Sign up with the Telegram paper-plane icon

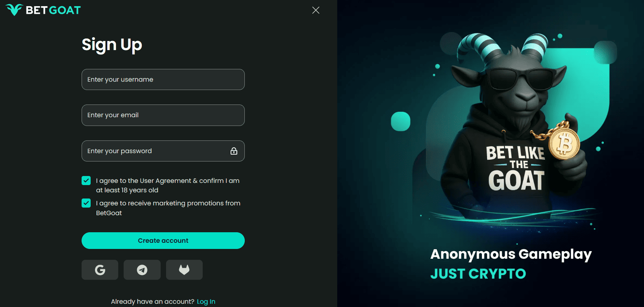[142, 270]
